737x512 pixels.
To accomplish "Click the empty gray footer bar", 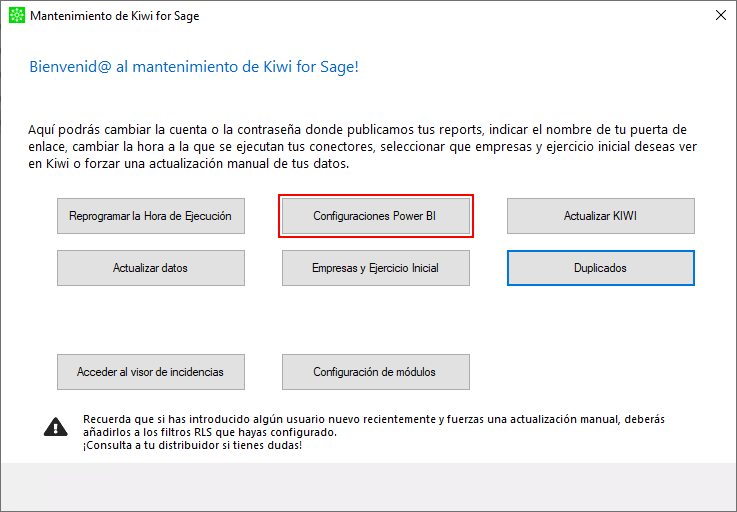I will (x=368, y=487).
